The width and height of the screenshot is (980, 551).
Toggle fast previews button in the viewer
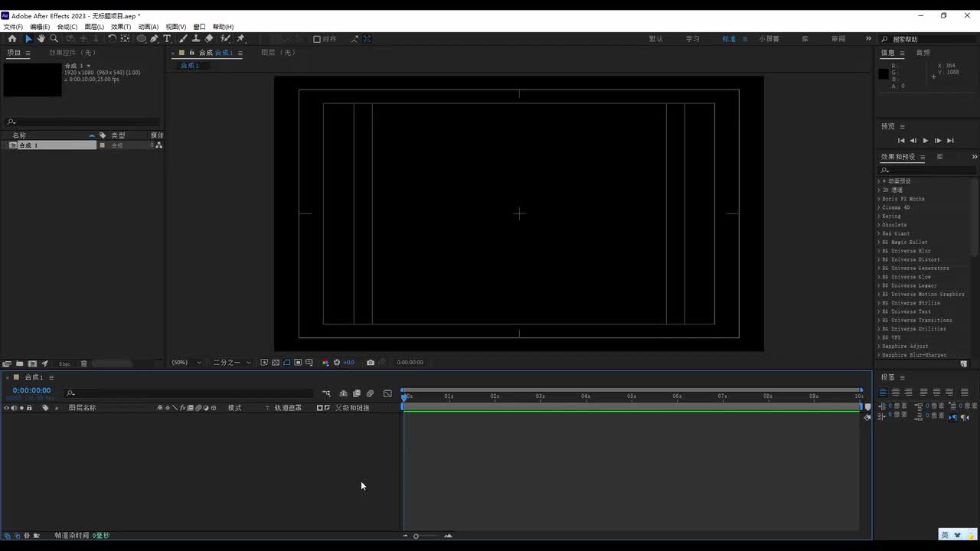(264, 363)
